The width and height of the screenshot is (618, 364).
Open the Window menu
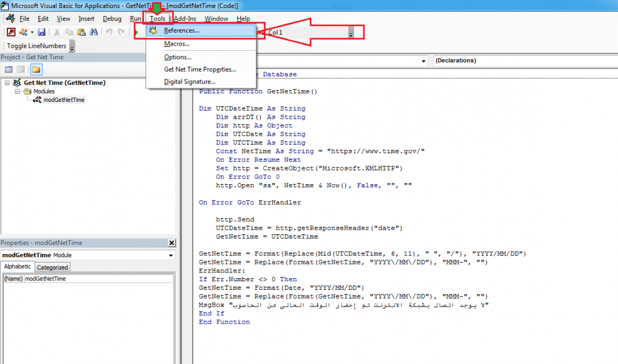click(x=216, y=19)
